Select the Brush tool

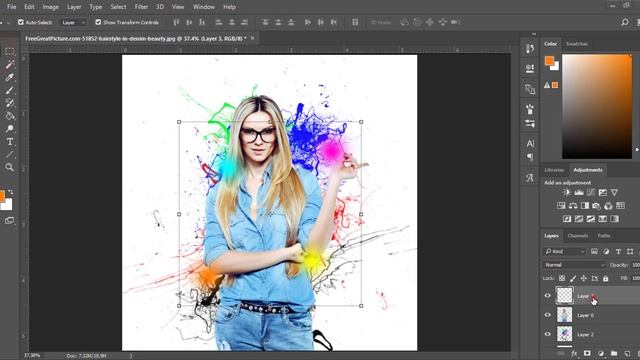9,90
